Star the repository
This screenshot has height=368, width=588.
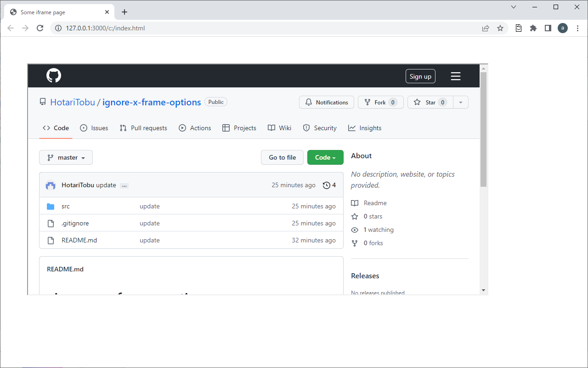[x=430, y=102]
